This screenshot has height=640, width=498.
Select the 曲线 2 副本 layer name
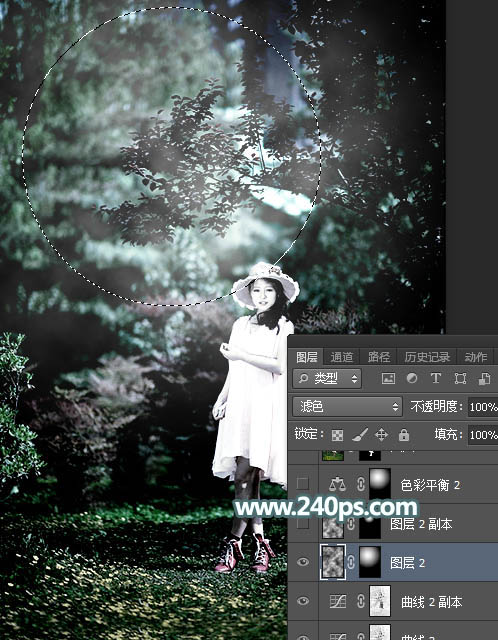(431, 602)
